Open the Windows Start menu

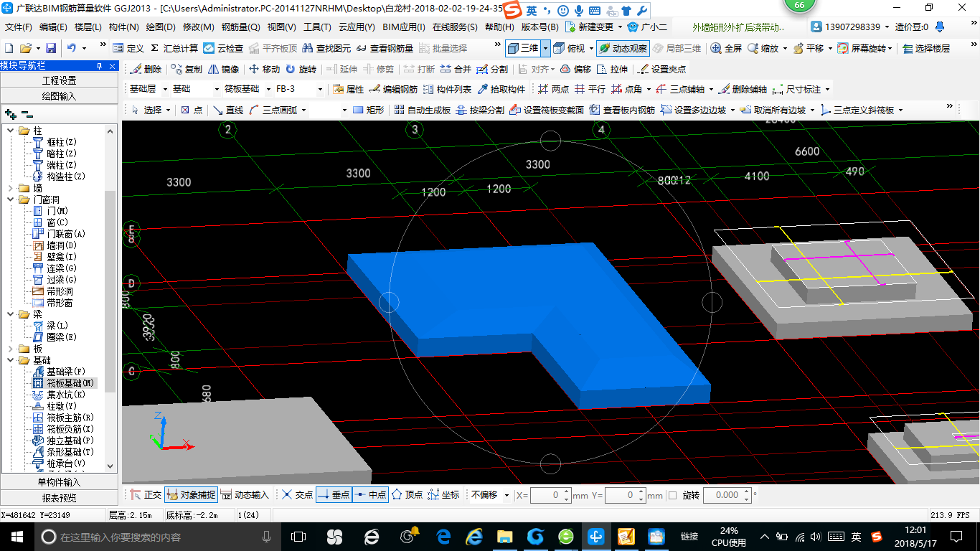pyautogui.click(x=17, y=536)
